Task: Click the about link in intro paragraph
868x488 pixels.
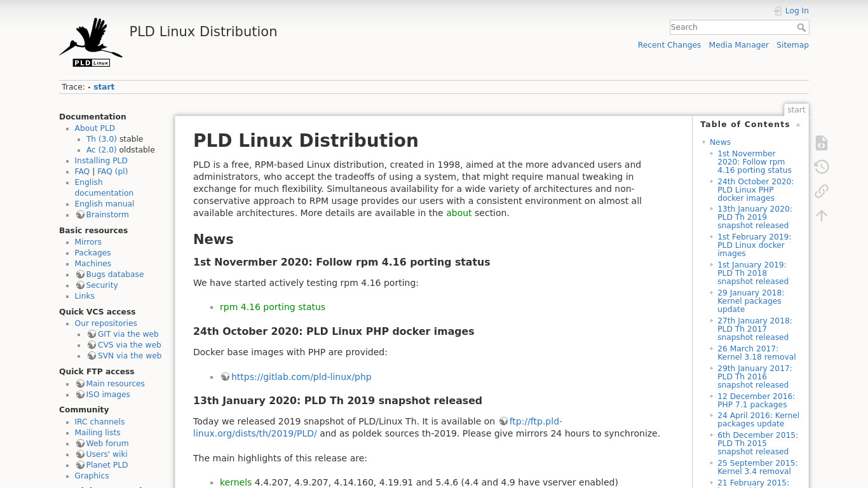Action: click(x=459, y=213)
